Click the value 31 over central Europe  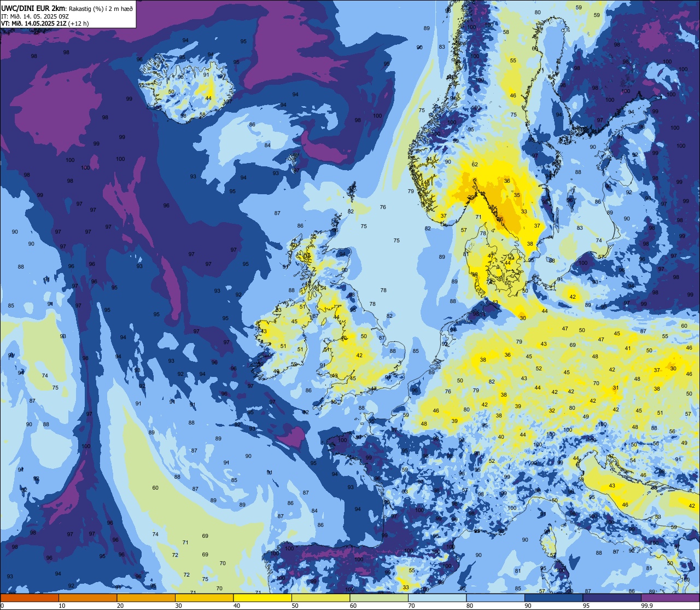click(616, 388)
